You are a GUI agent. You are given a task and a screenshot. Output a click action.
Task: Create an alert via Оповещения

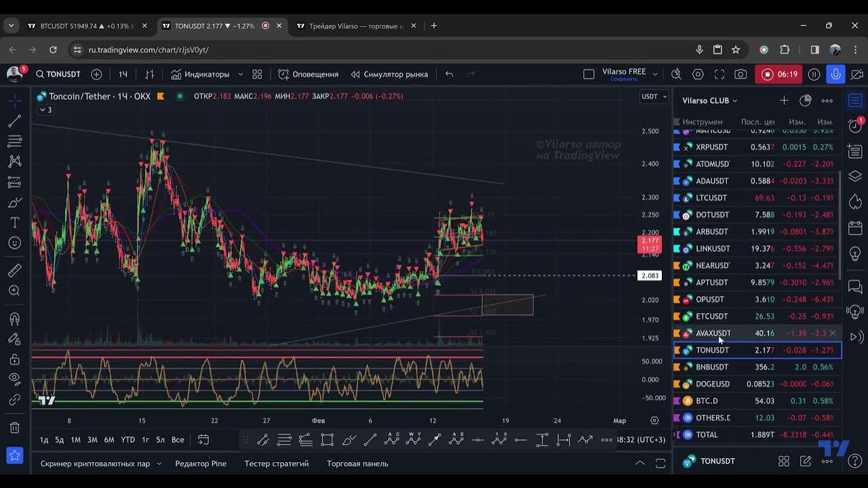pos(309,75)
